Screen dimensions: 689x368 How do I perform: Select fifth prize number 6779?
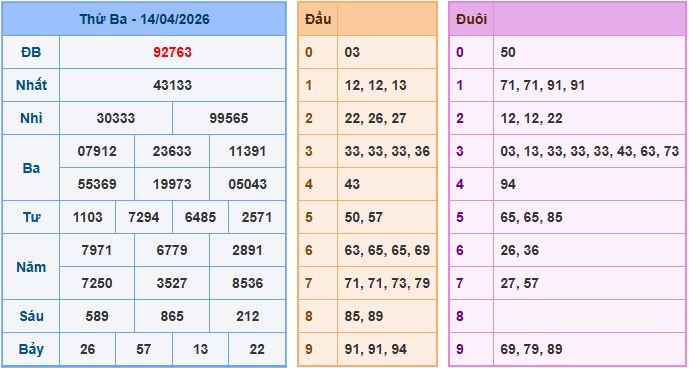172,250
